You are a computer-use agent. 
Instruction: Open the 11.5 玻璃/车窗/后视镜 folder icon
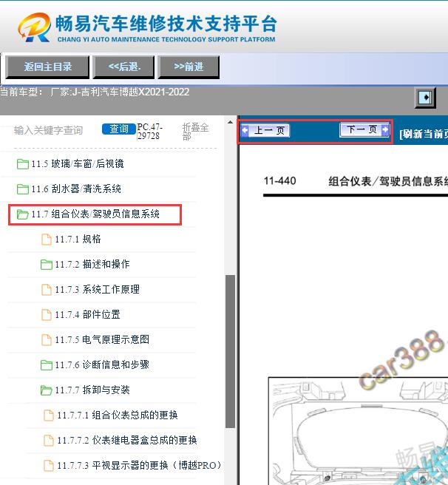[23, 164]
